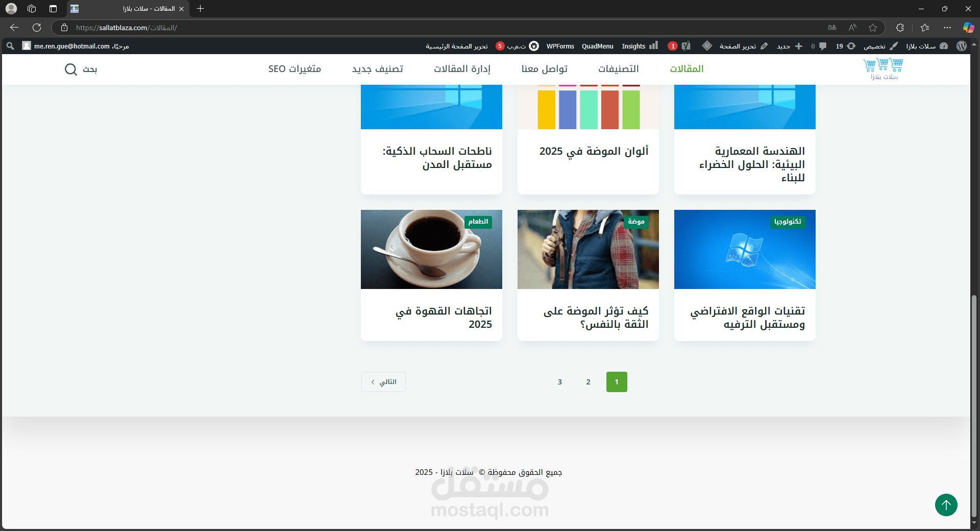Add this page to favorites star
The image size is (980, 531).
[x=873, y=28]
